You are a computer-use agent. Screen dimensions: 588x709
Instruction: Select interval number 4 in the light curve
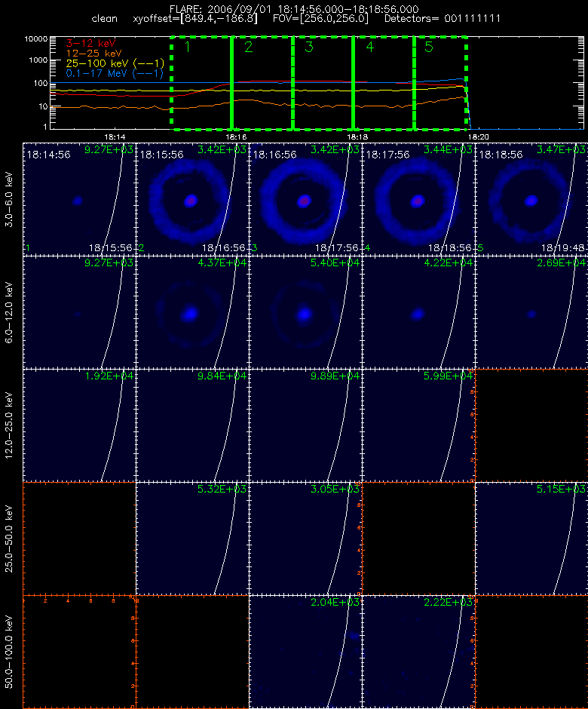click(369, 47)
